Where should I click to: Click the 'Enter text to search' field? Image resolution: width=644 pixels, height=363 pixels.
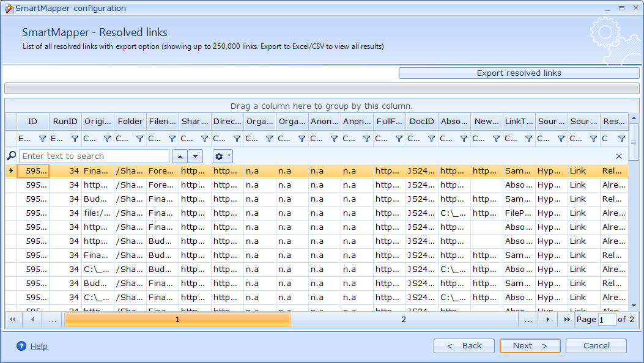[94, 156]
